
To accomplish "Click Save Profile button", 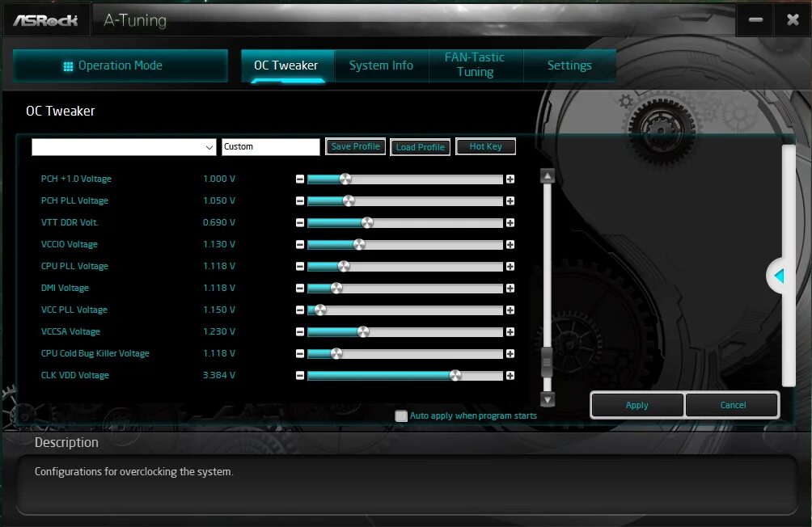I will 355,146.
